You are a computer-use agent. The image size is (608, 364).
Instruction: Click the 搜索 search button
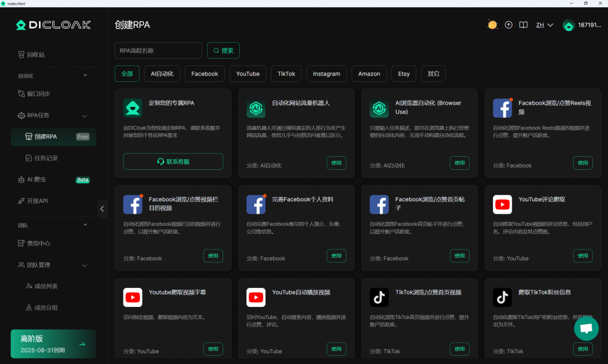(223, 50)
